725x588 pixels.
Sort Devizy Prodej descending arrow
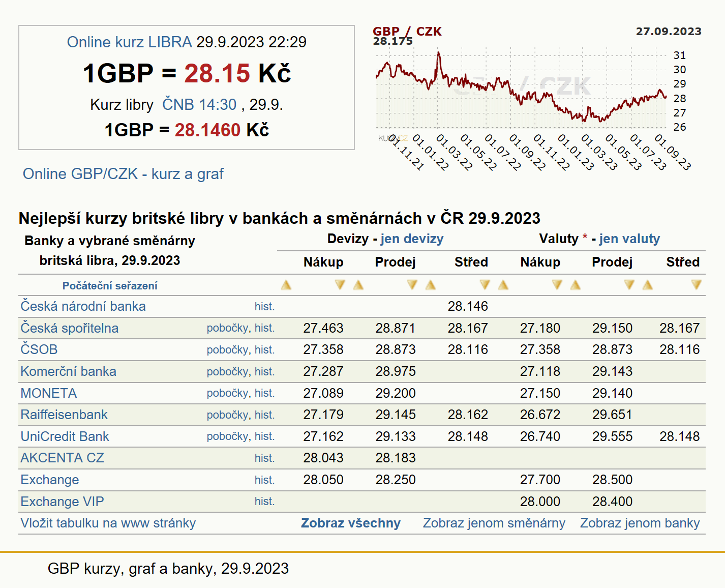pyautogui.click(x=412, y=285)
